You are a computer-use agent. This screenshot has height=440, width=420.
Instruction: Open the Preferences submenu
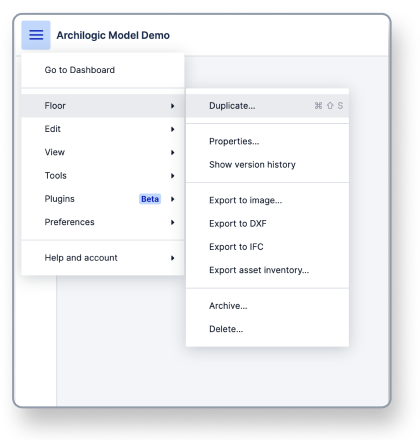point(103,222)
